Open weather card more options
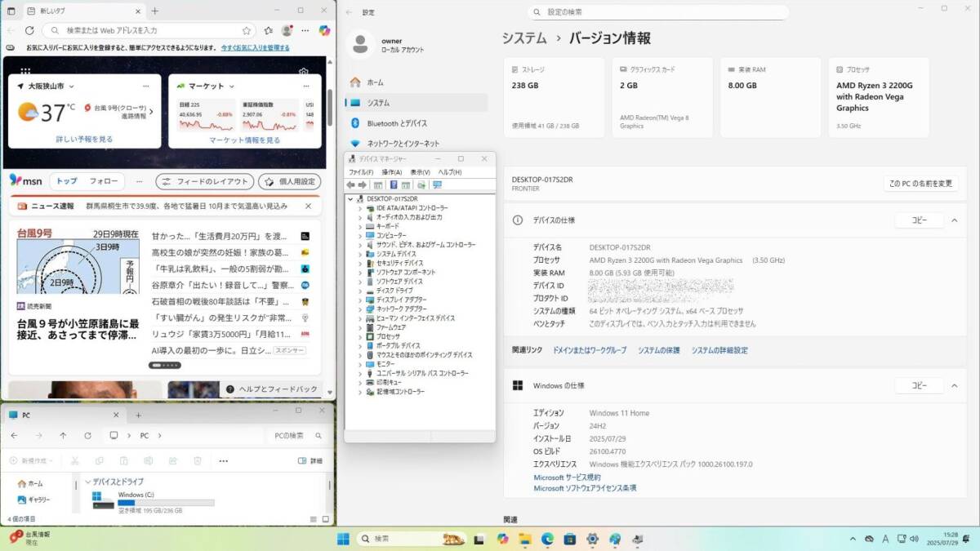The width and height of the screenshot is (980, 551). tap(145, 86)
